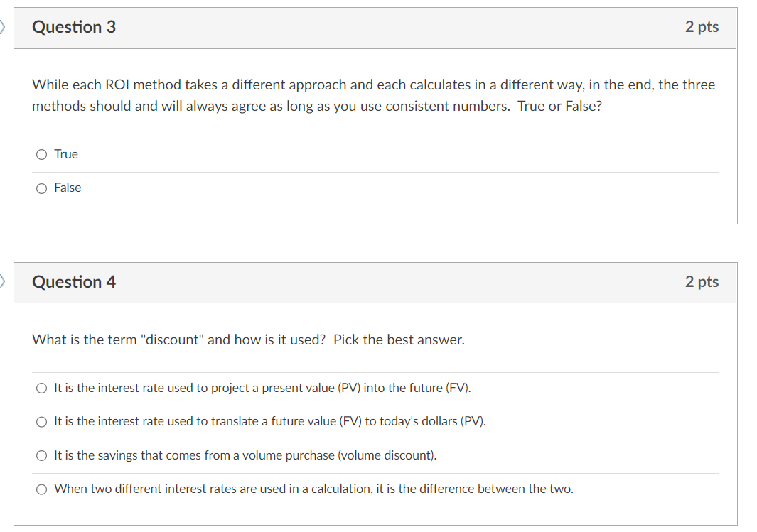Choose answer about projecting PV into the future
This screenshot has height=532, width=757.
[41, 387]
